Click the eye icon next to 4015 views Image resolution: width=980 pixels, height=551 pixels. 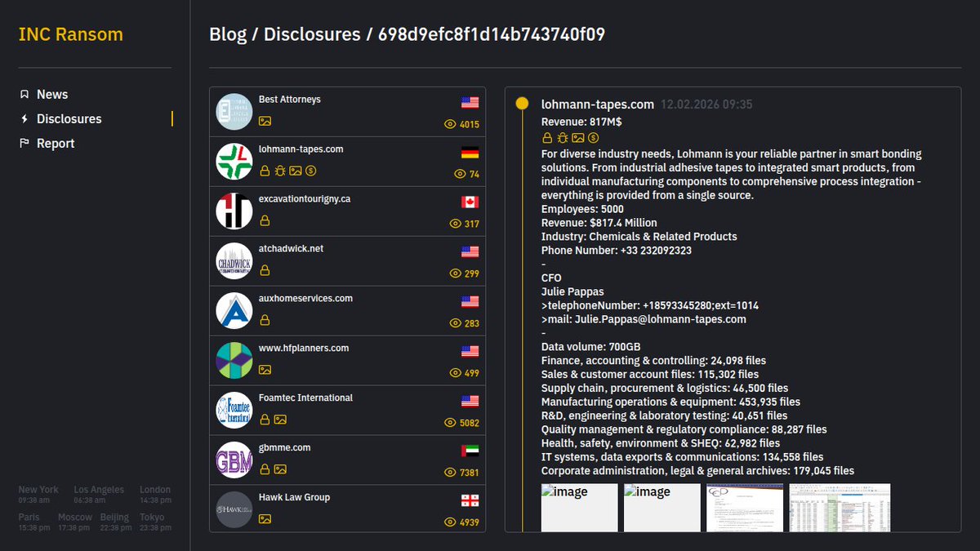pyautogui.click(x=449, y=125)
